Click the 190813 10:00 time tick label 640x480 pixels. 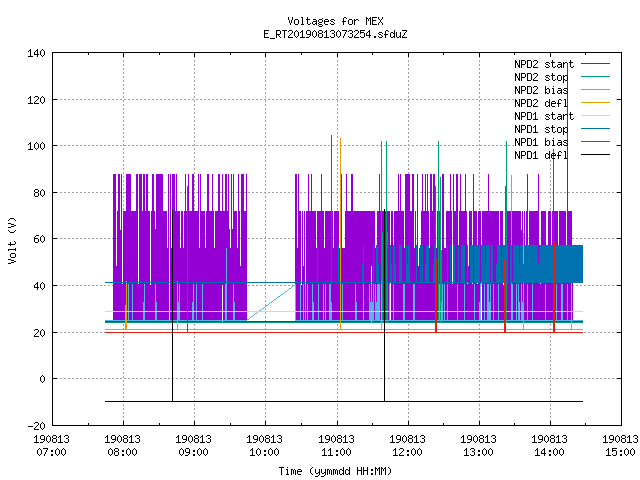point(264,446)
